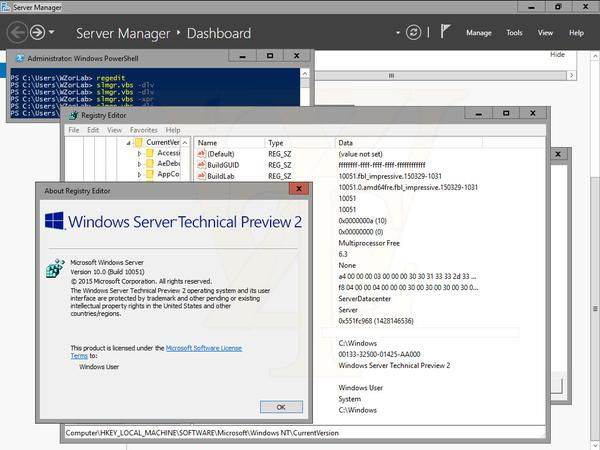Click the PowerShell title bar icon

click(x=20, y=58)
